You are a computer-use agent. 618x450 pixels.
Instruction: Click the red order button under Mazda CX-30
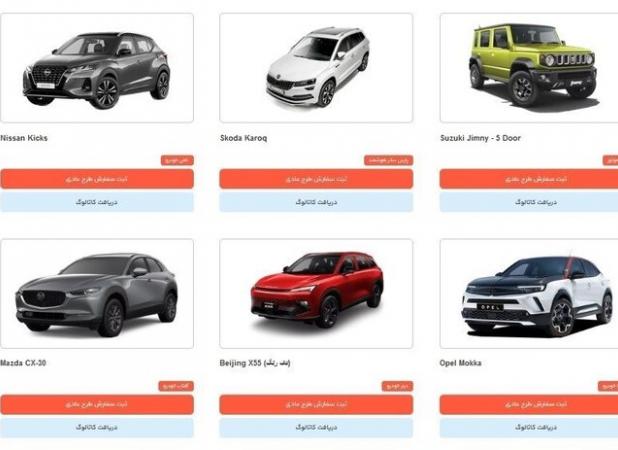coord(97,404)
